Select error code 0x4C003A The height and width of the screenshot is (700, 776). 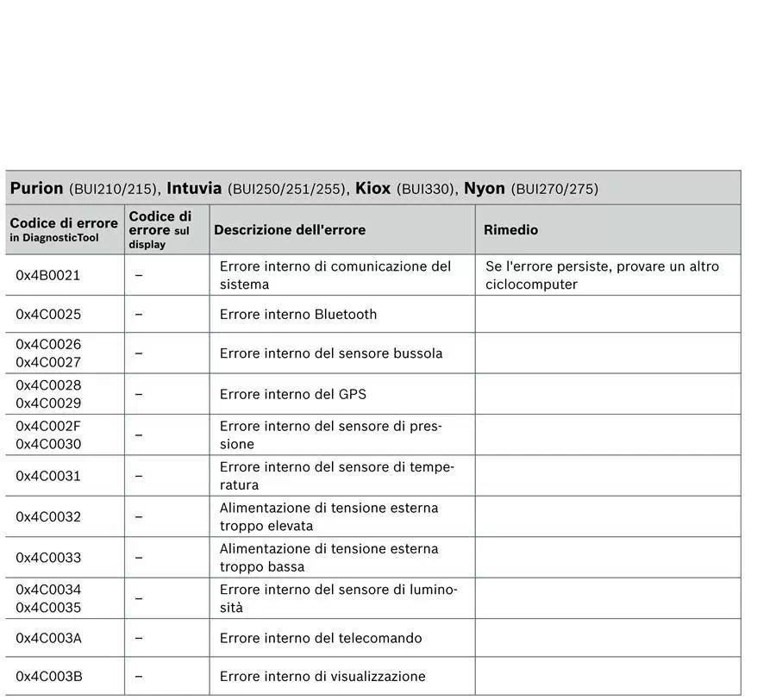point(48,638)
